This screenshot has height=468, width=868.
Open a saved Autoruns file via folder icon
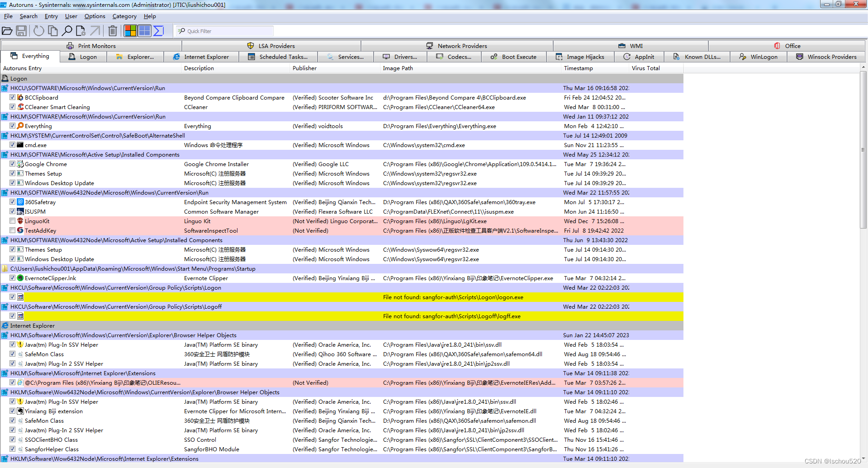click(x=7, y=31)
